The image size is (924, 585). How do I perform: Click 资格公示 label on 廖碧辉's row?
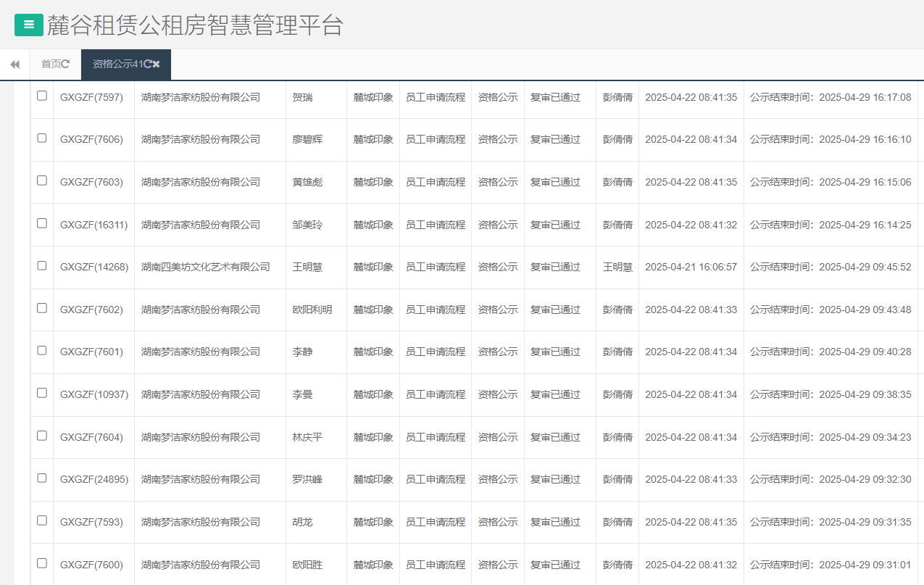(x=498, y=138)
